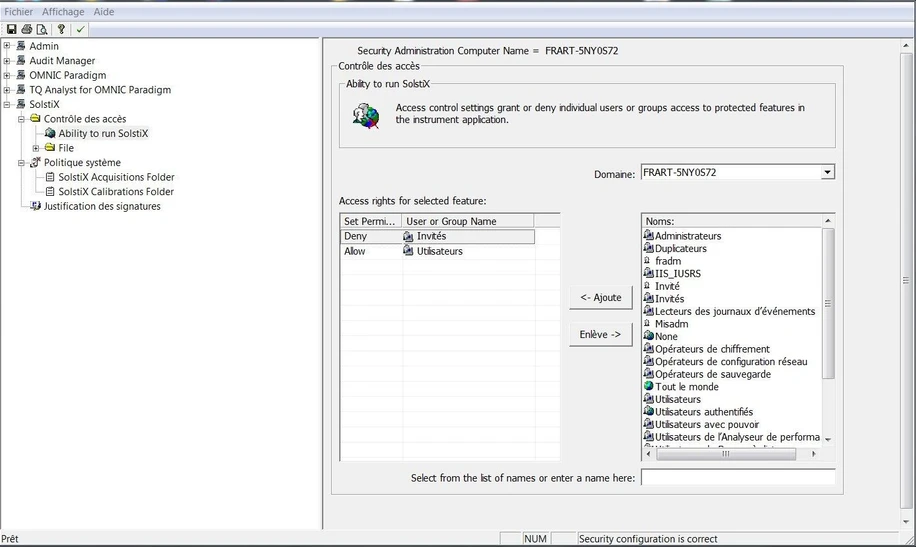
Task: Expand the TQ Analyst for OMNIC Paradigm node
Action: coord(7,89)
